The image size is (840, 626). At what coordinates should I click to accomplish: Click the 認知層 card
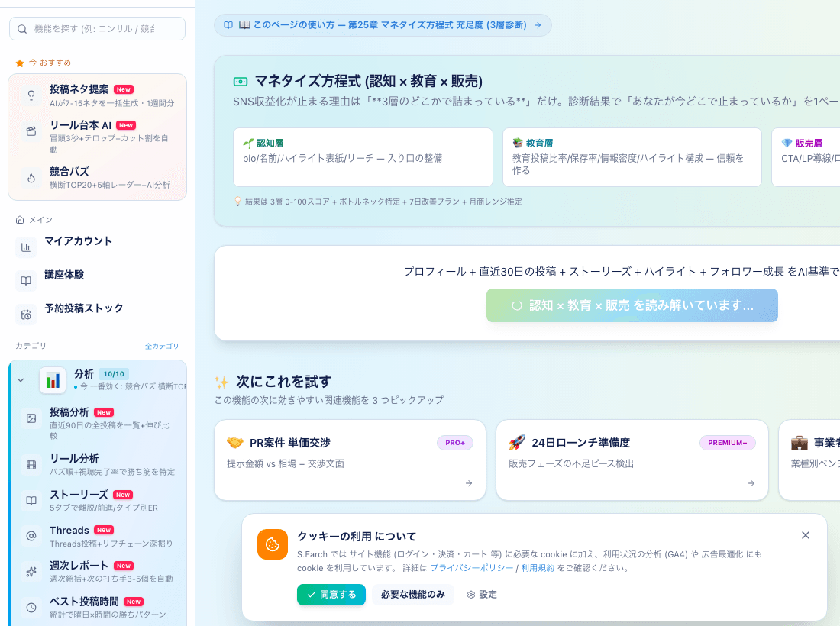(x=363, y=157)
